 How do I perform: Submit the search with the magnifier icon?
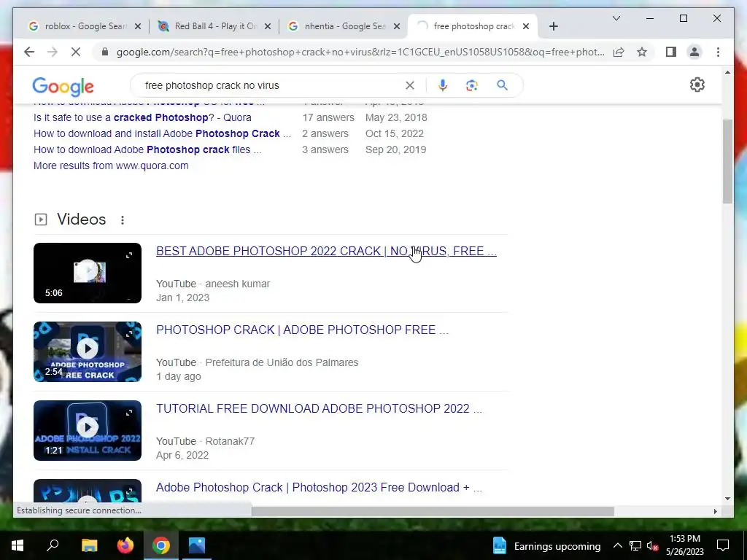[502, 85]
